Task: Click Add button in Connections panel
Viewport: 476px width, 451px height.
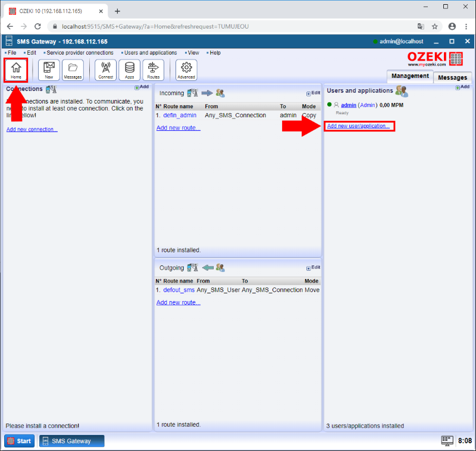Action: 142,87
